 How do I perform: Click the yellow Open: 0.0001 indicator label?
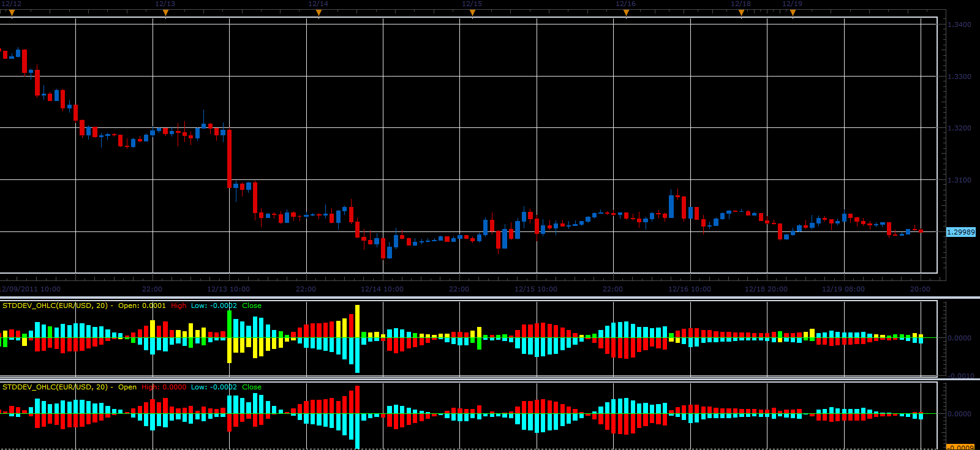point(142,306)
